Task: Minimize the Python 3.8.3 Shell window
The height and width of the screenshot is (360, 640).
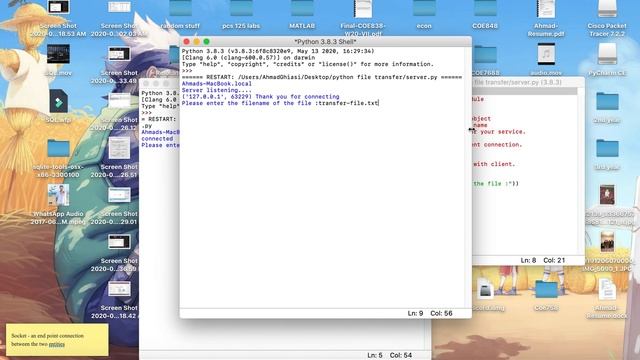Action: coord(196,42)
